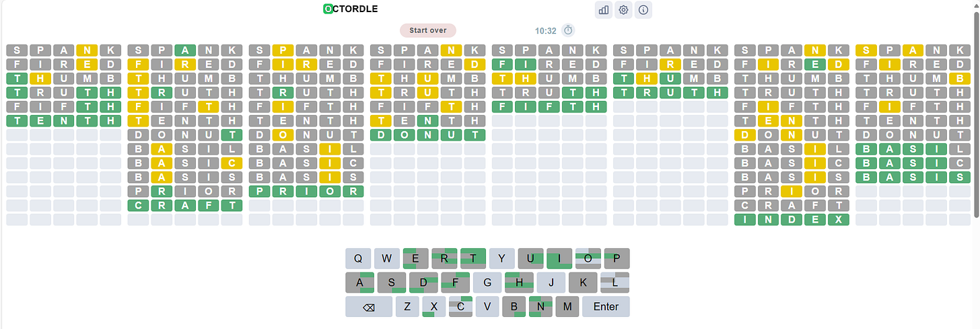Viewport: 980px width, 329px height.
Task: Click the K key
Action: tap(583, 283)
